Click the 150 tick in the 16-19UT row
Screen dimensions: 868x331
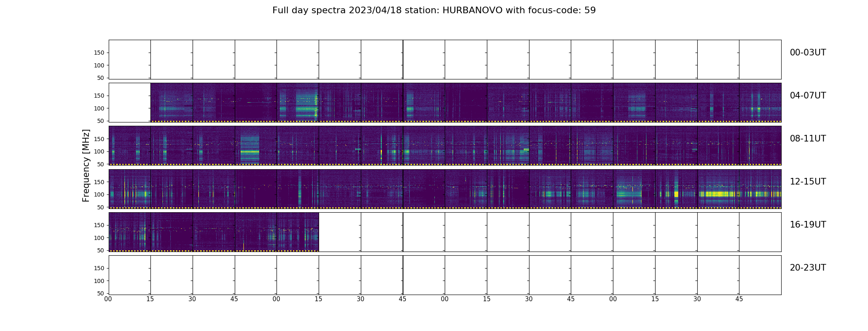pos(99,225)
